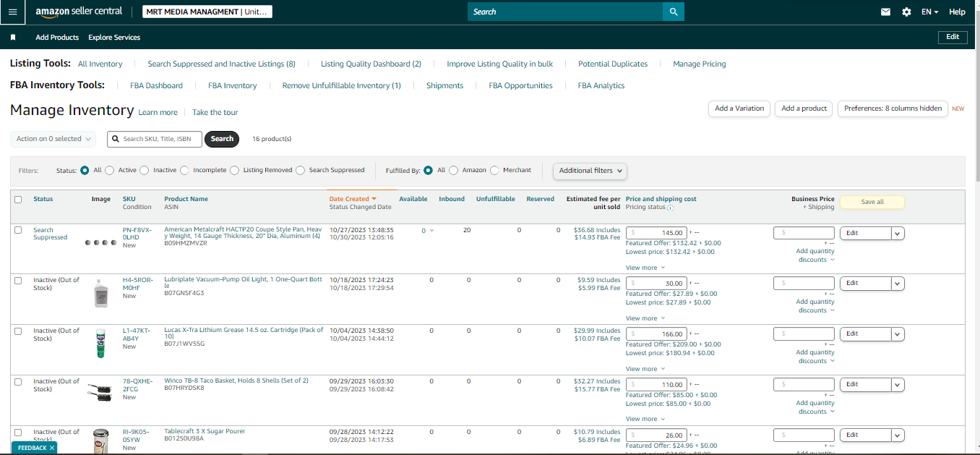Viewport: 980px width, 455px height.
Task: Select the Inactive status radio button
Action: pyautogui.click(x=145, y=170)
